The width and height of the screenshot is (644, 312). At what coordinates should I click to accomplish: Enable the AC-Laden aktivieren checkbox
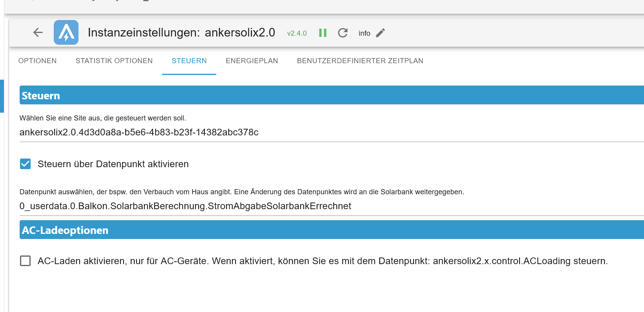coord(26,261)
